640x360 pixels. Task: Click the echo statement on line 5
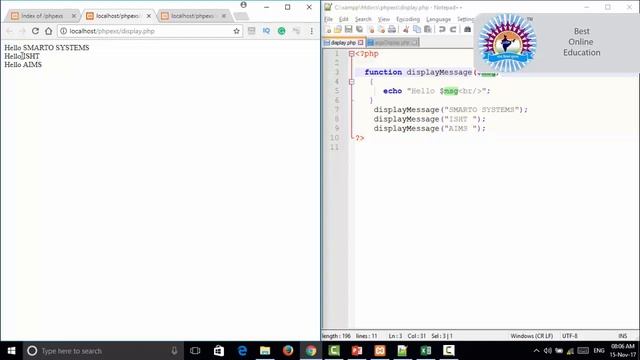[x=436, y=91]
